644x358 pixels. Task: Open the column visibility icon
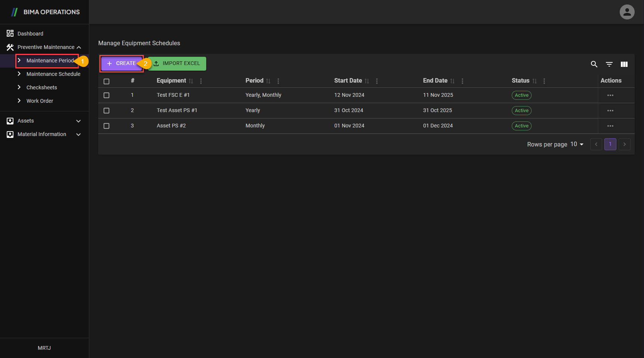(x=624, y=64)
